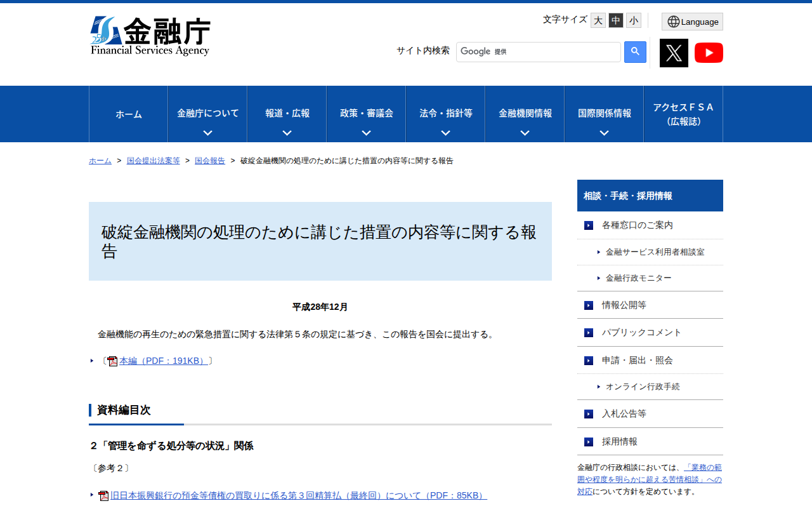Viewport: 812px width, 508px height.
Task: Open 金融サービス利用者相談室 sidebar link
Action: pos(655,252)
